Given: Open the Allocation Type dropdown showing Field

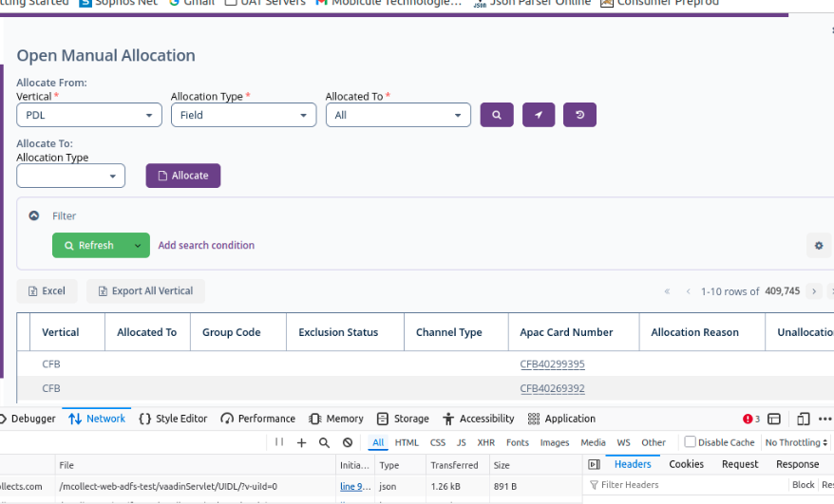Looking at the screenshot, I should (243, 115).
